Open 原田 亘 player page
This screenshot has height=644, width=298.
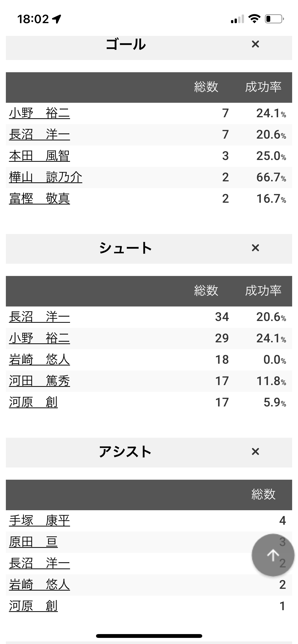click(x=33, y=542)
